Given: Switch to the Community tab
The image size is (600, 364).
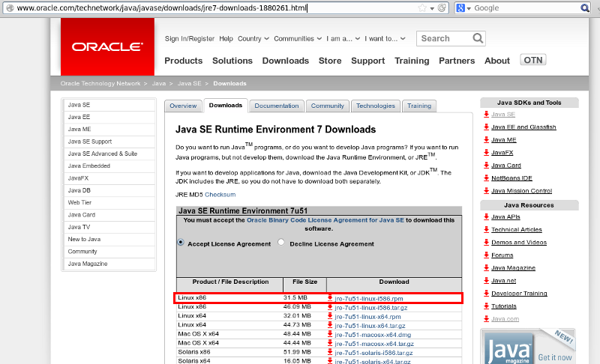Looking at the screenshot, I should pyautogui.click(x=328, y=106).
